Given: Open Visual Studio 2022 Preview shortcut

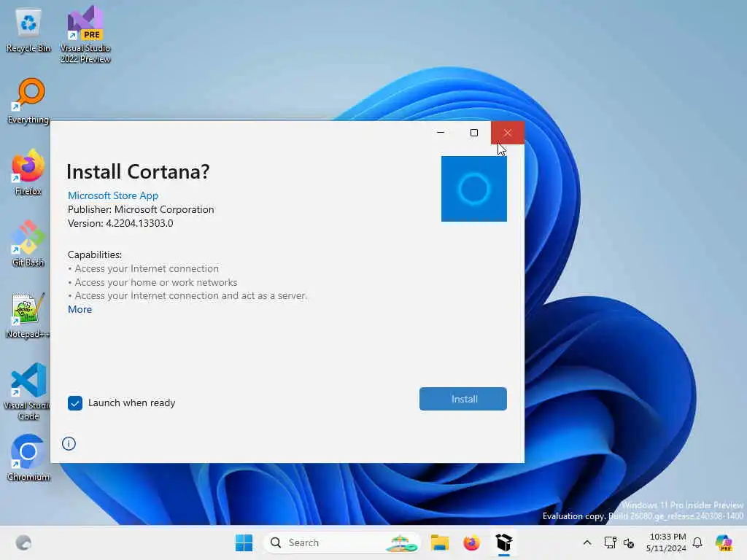Looking at the screenshot, I should tap(85, 34).
